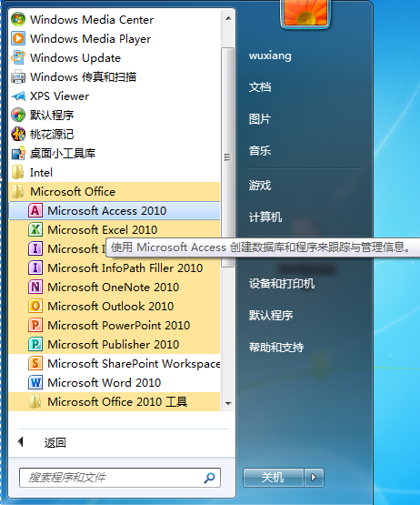This screenshot has width=420, height=505.
Task: Click the scrollbar up arrow
Action: (228, 19)
